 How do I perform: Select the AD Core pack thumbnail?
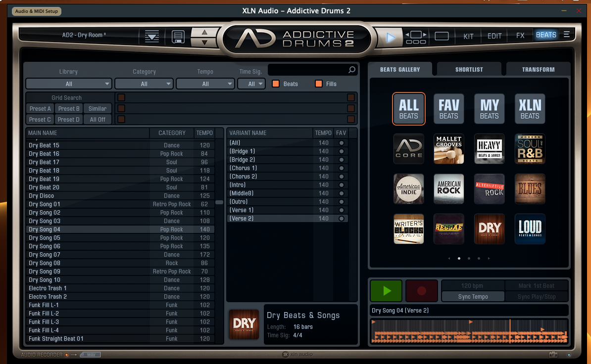[408, 149]
